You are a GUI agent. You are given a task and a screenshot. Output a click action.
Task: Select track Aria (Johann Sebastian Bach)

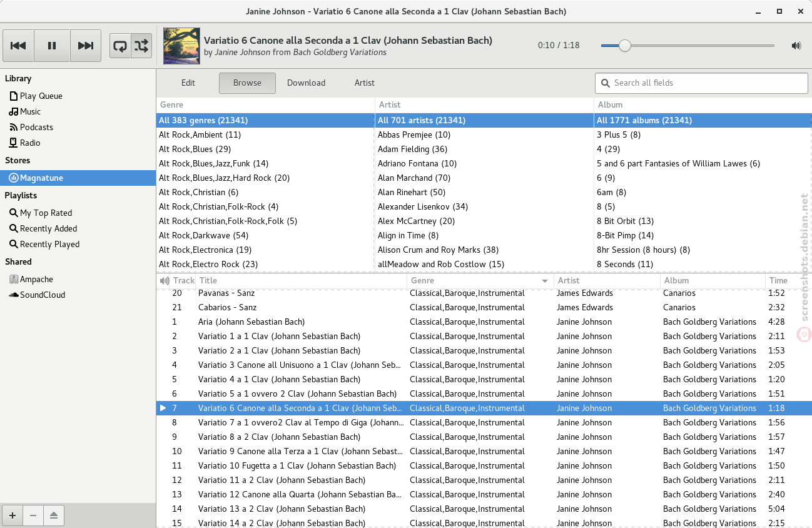[x=484, y=322]
